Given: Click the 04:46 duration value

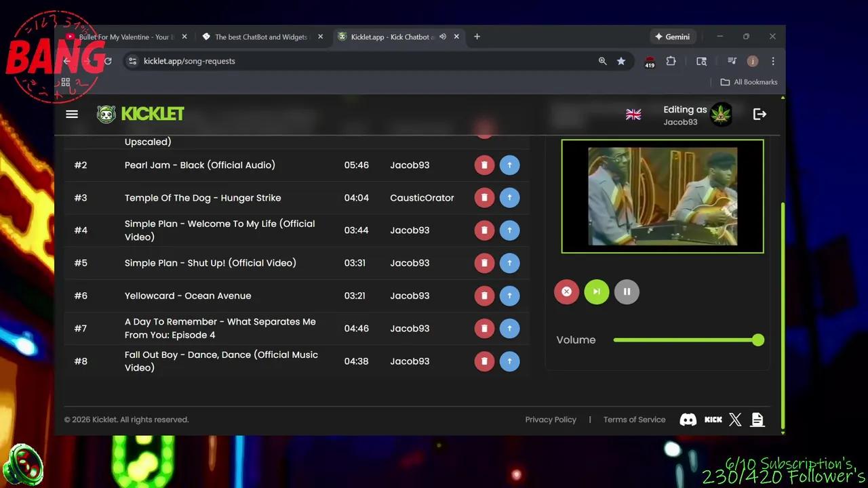Looking at the screenshot, I should (x=357, y=328).
